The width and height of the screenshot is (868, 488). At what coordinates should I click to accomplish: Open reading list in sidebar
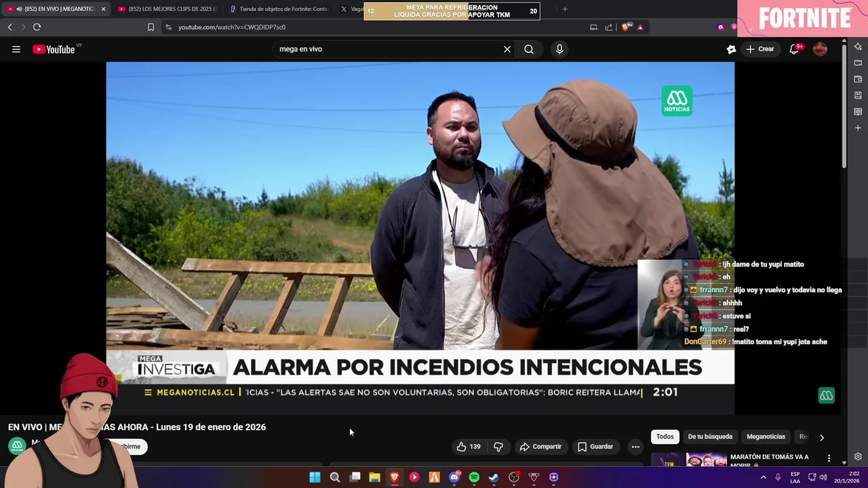pos(858,112)
